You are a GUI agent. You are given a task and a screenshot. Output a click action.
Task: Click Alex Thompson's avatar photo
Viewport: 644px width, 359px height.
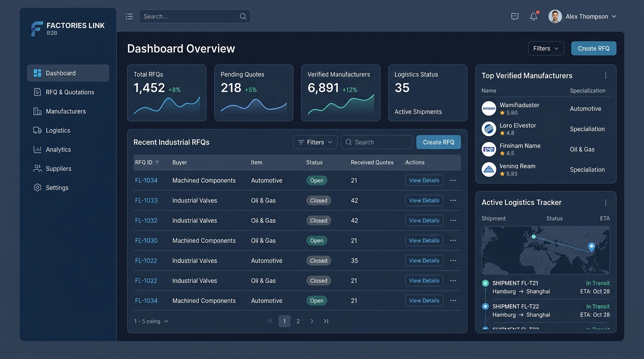[x=555, y=16]
